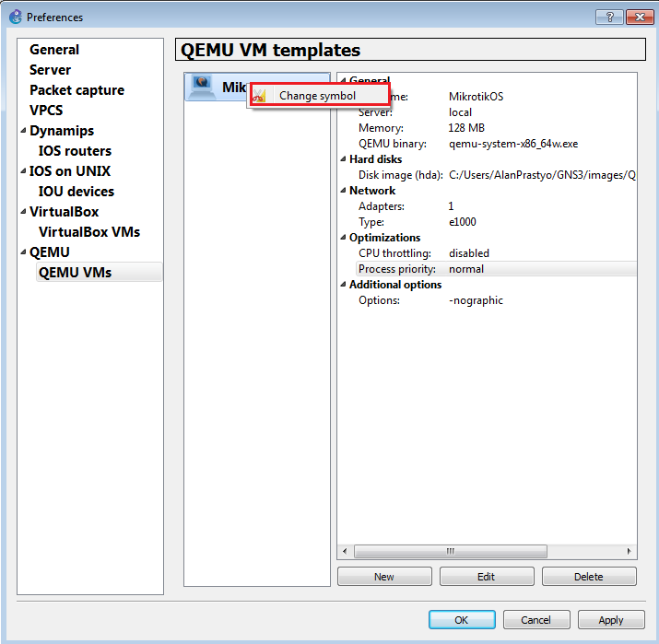The image size is (659, 644).
Task: Select Dynamips in the sidebar
Action: click(62, 131)
